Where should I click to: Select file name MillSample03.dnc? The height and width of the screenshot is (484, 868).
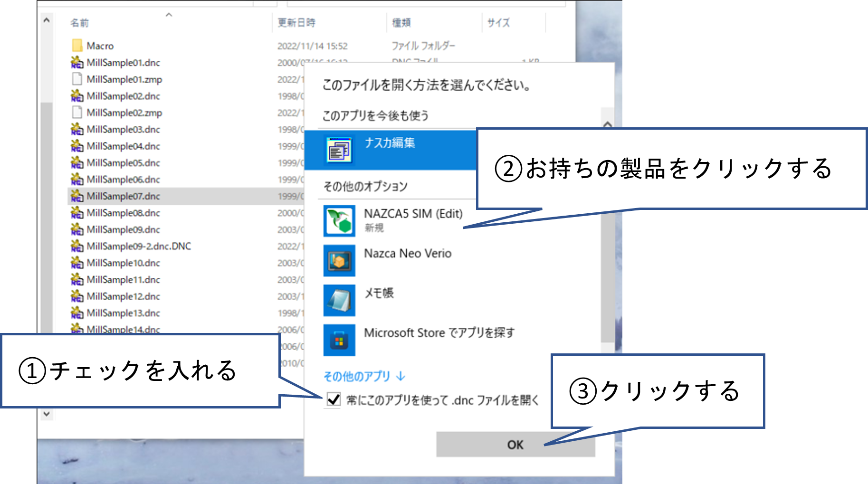point(124,129)
